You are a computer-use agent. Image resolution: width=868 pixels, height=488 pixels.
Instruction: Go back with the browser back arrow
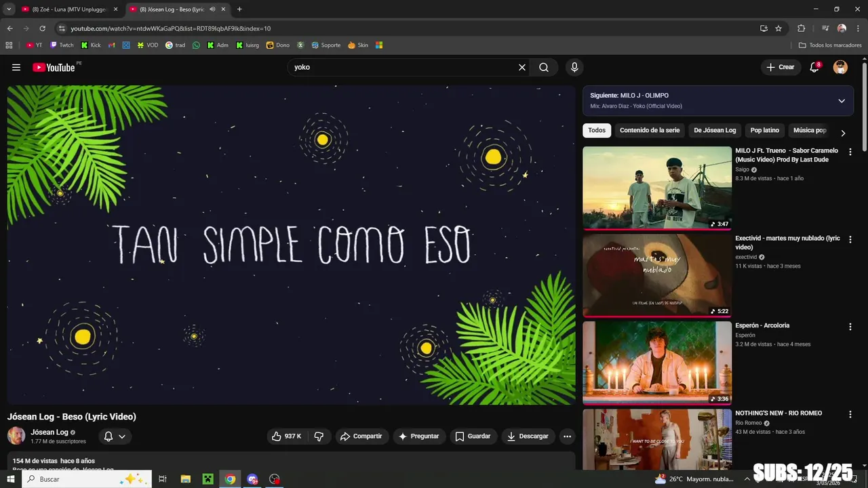pyautogui.click(x=9, y=28)
